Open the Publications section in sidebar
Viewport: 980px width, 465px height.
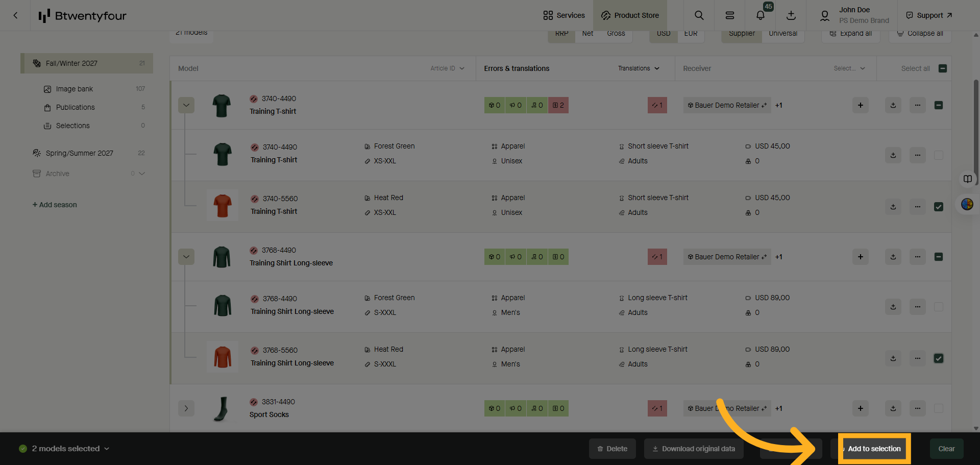[x=76, y=107]
